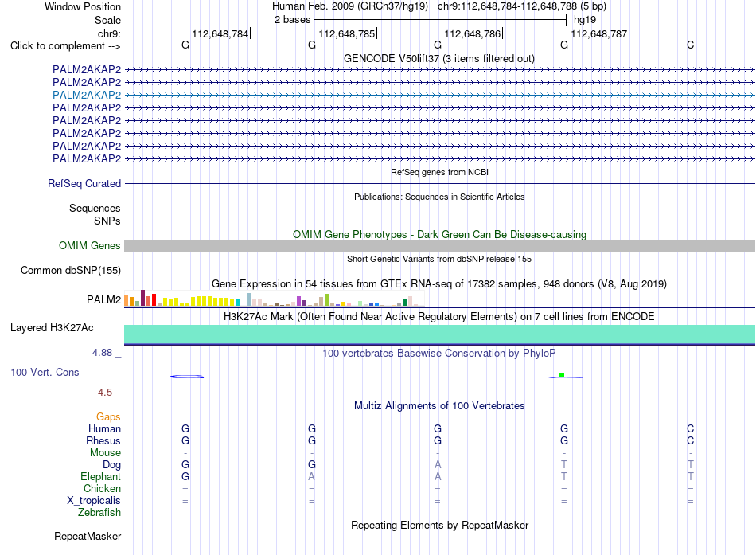756x555 pixels.
Task: Click the Rhesus species label
Action: coord(103,440)
